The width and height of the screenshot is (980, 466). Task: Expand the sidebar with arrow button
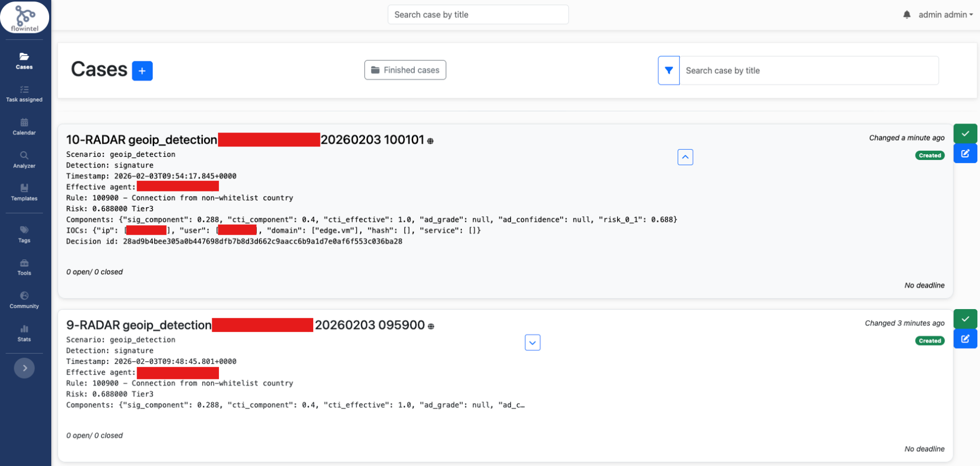pyautogui.click(x=24, y=368)
